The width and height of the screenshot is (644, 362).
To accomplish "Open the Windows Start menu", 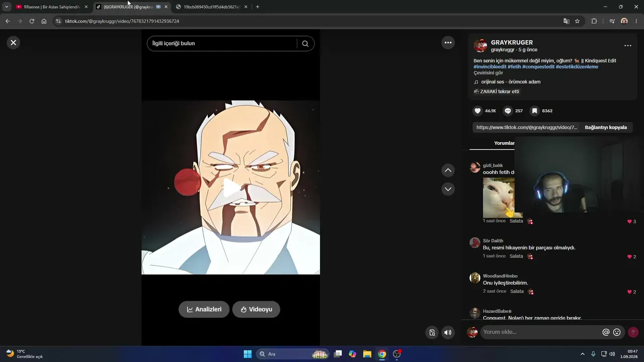I will (x=248, y=354).
